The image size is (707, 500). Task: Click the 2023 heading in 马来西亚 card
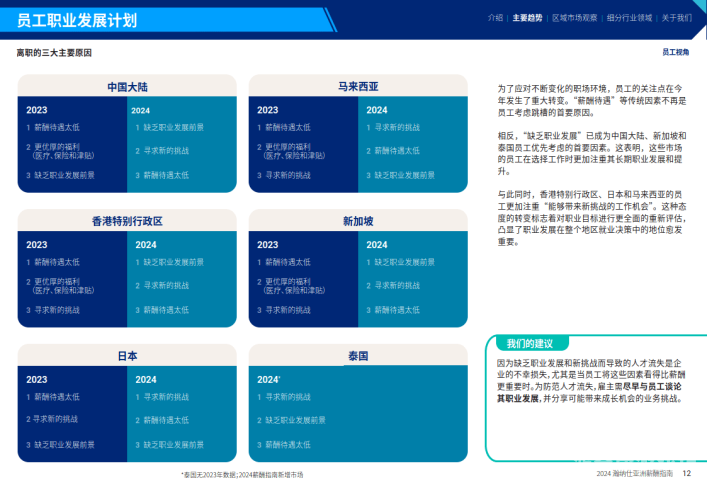267,110
